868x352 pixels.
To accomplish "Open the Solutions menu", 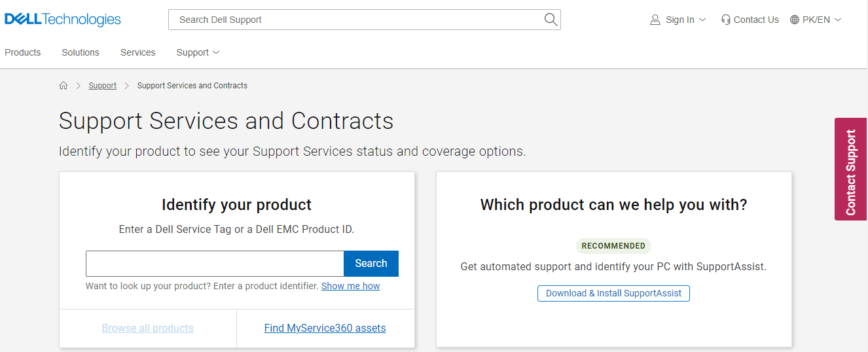I will [x=81, y=52].
